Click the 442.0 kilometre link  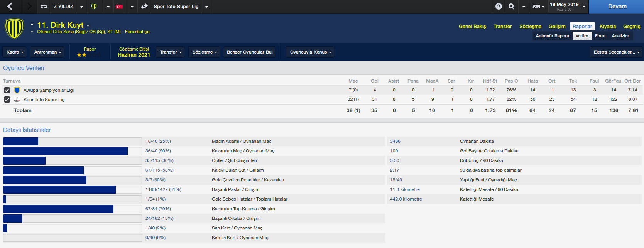pos(406,199)
